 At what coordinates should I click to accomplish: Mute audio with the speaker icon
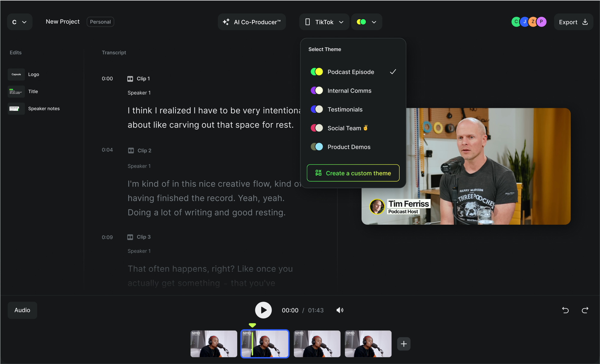(340, 310)
